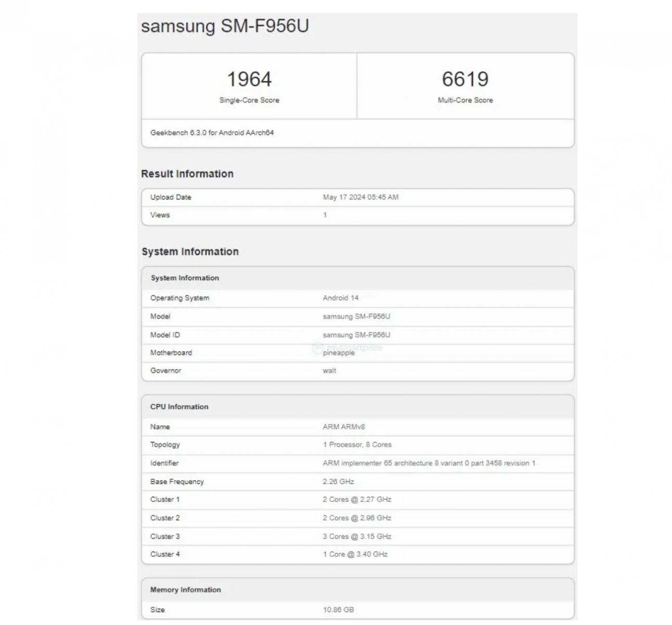Select 1 Processor, 8 Cores value
Screen dimensions: 672x625
(357, 445)
